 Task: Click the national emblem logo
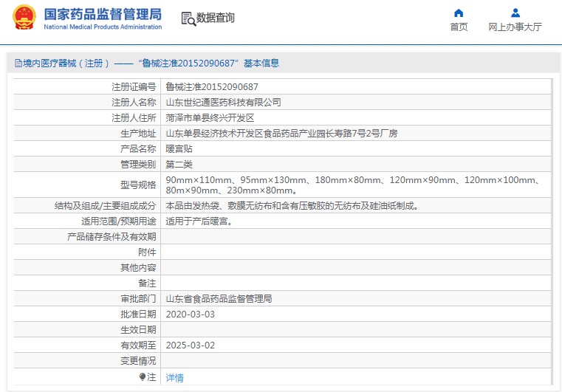click(x=24, y=18)
